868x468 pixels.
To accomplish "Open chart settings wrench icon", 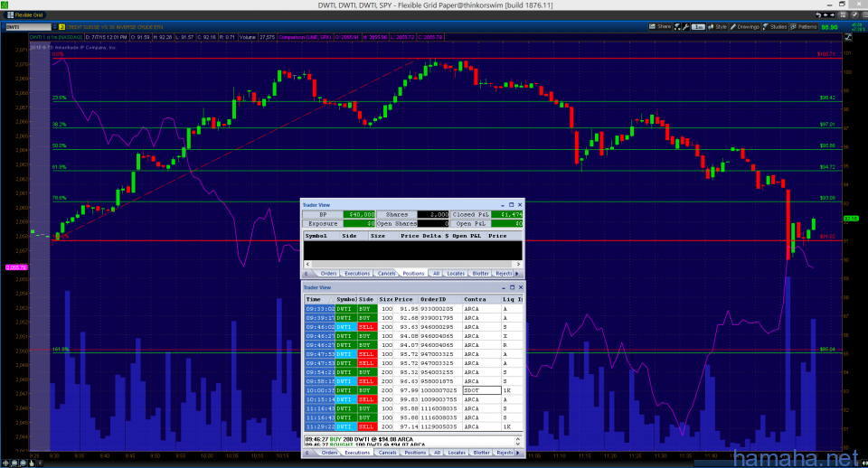I will [685, 26].
